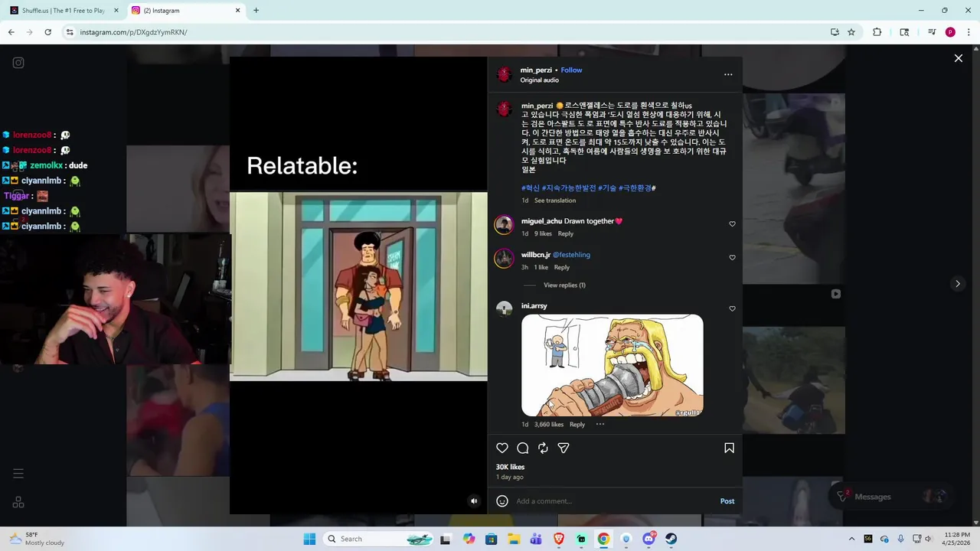Open File Explorer from the taskbar
The height and width of the screenshot is (551, 980).
pos(514,539)
